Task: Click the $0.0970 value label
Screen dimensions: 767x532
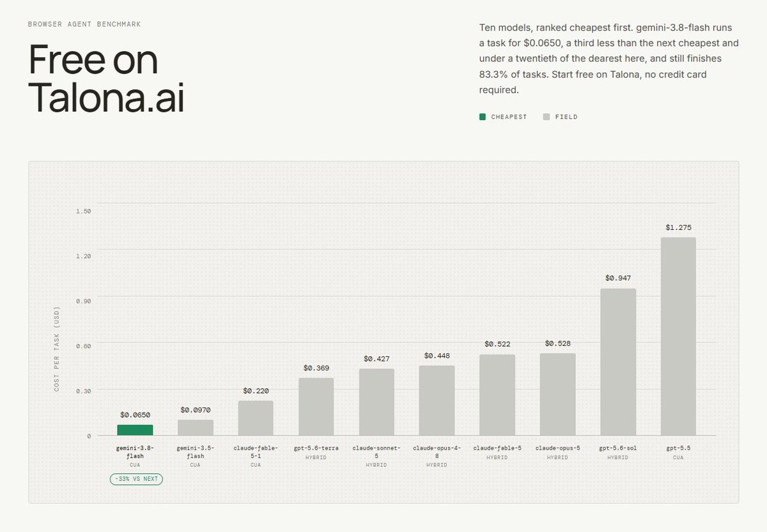Action: click(x=196, y=410)
